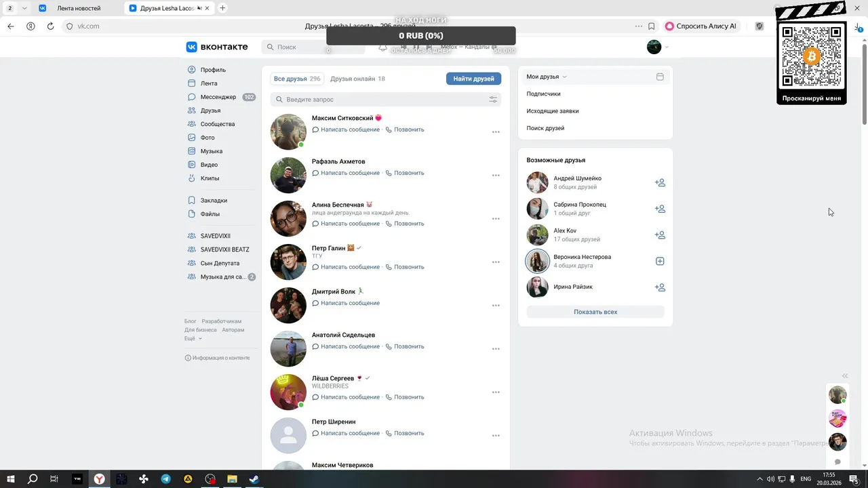Viewport: 868px width, 488px height.
Task: Open Steam from the Windows taskbar
Action: click(254, 479)
